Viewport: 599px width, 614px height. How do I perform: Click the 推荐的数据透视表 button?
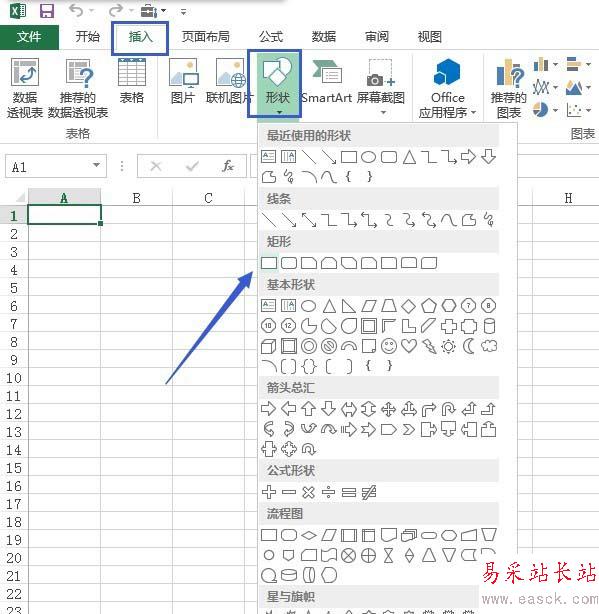point(78,88)
